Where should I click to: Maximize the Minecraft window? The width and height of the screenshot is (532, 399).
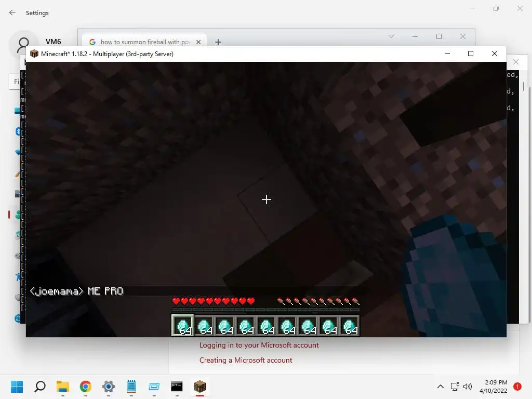pyautogui.click(x=471, y=54)
